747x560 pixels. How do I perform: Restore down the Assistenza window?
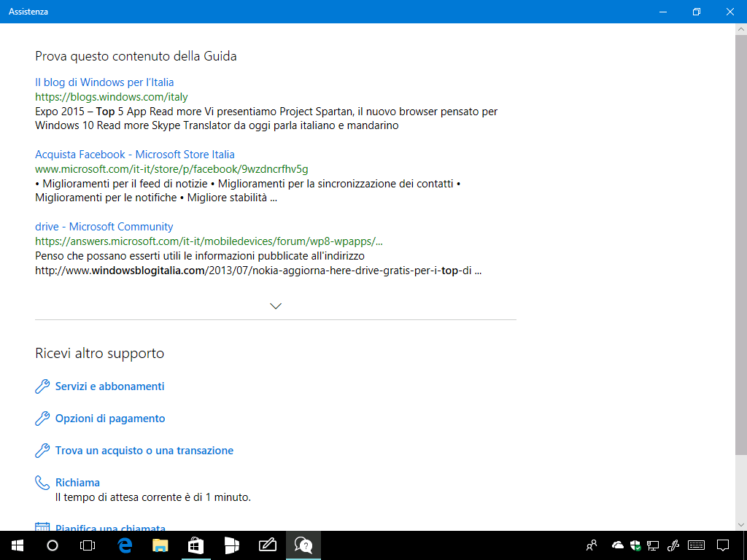tap(697, 12)
